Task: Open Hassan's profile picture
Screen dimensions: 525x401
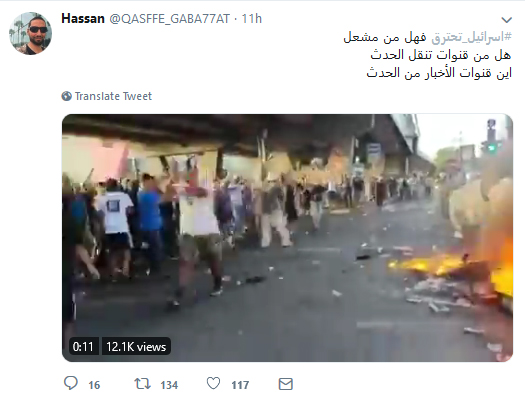Action: click(x=30, y=33)
